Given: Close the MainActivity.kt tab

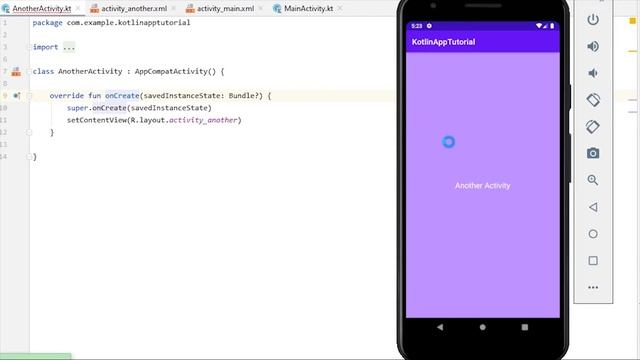Looking at the screenshot, I should click(340, 8).
